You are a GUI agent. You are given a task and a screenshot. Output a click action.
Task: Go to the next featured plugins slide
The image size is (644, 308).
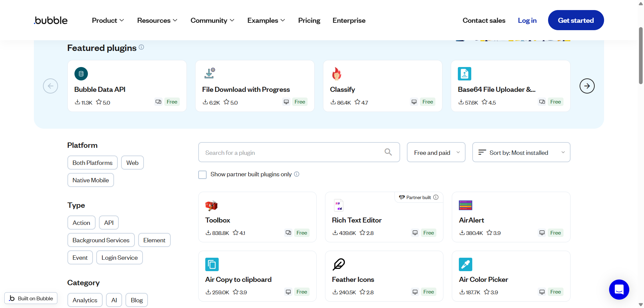click(x=587, y=86)
